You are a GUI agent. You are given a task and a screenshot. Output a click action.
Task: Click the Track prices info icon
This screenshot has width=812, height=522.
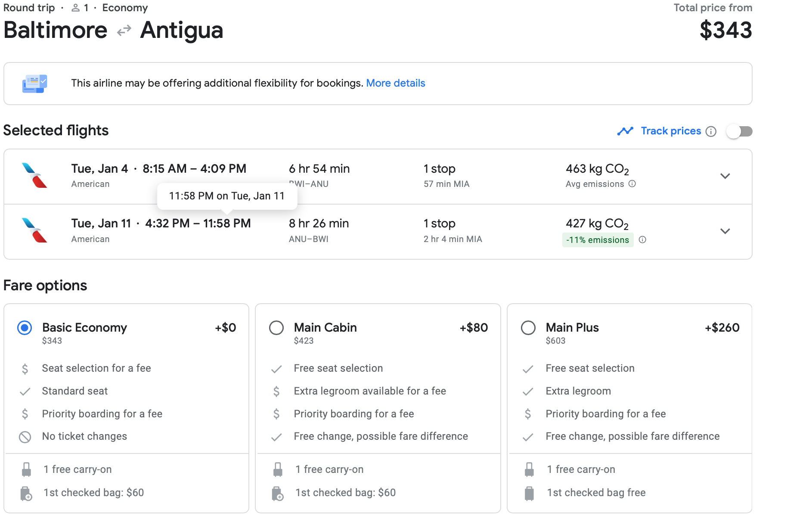point(711,131)
